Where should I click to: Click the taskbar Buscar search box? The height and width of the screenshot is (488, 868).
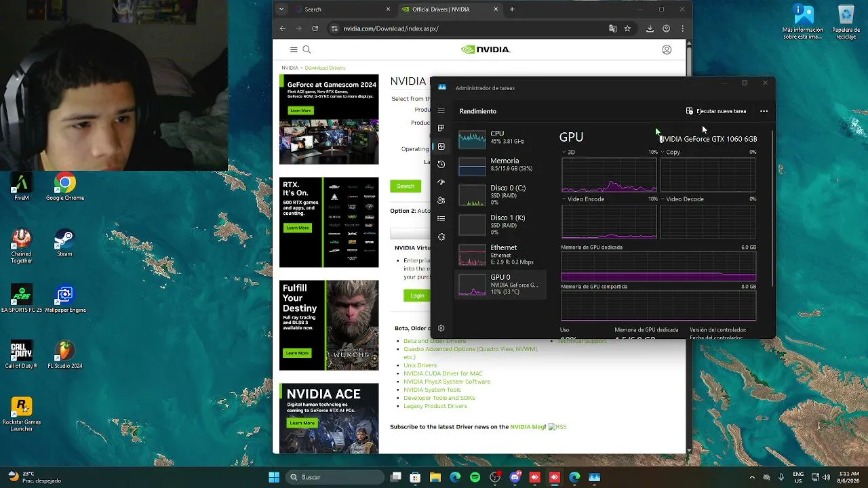(334, 477)
